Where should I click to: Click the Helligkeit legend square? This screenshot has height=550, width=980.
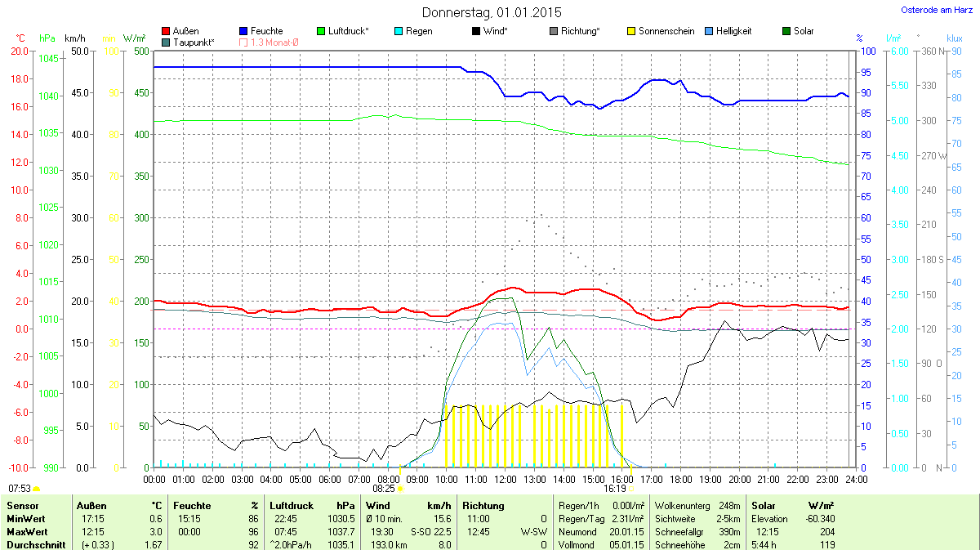coord(709,31)
